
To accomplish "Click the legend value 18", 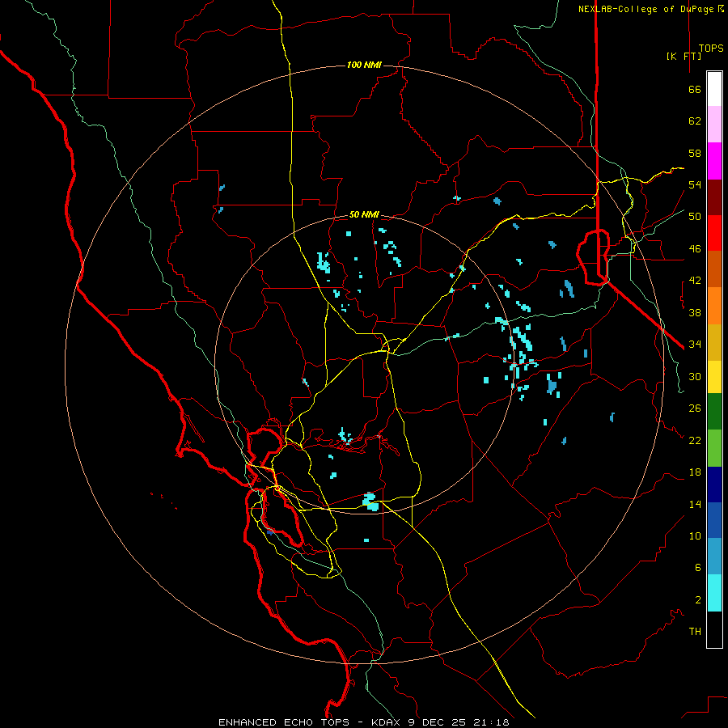I will point(695,472).
